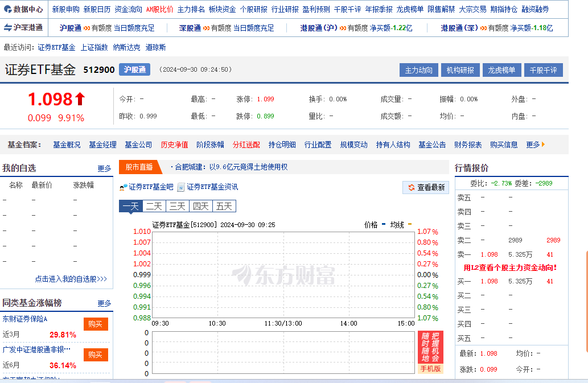Select the 二天 chart tab

click(154, 206)
